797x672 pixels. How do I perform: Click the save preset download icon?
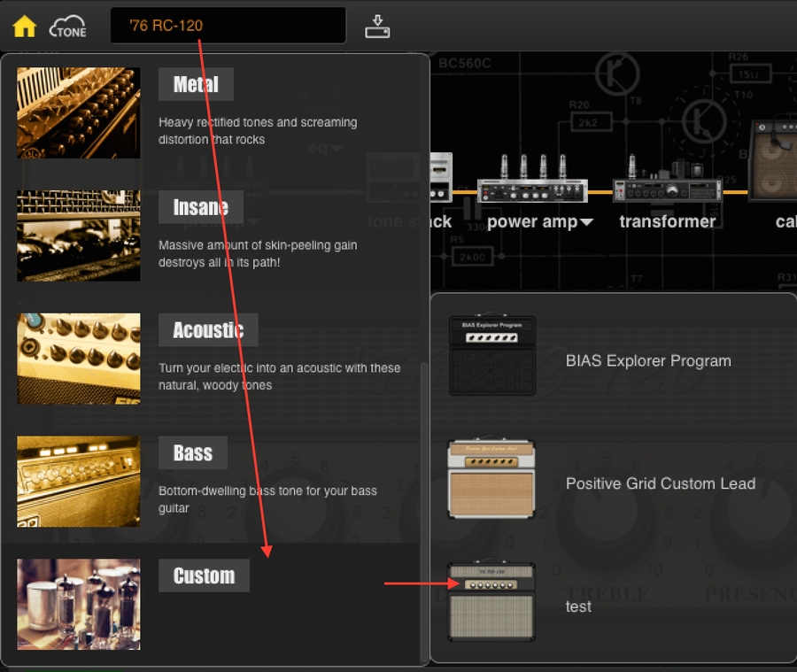click(377, 27)
